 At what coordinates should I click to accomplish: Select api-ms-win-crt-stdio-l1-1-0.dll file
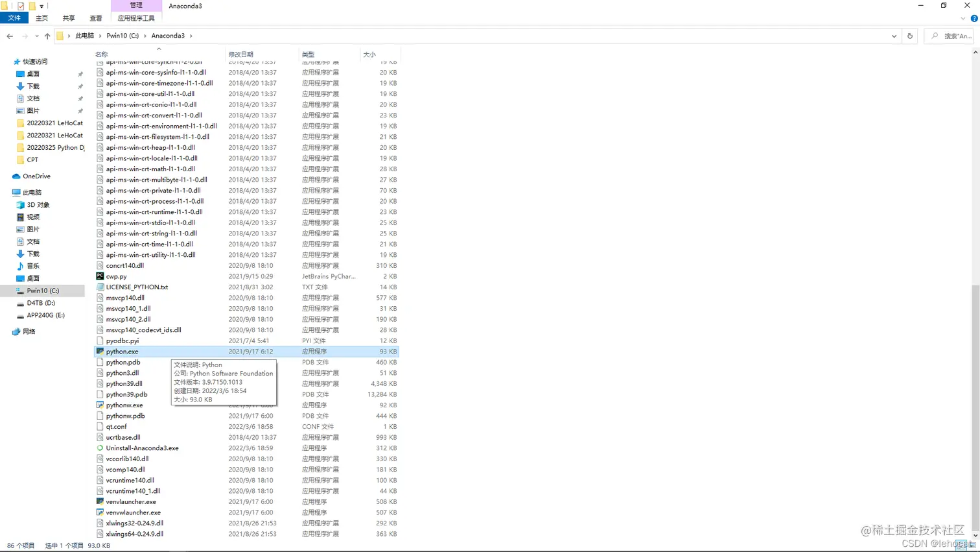(150, 222)
